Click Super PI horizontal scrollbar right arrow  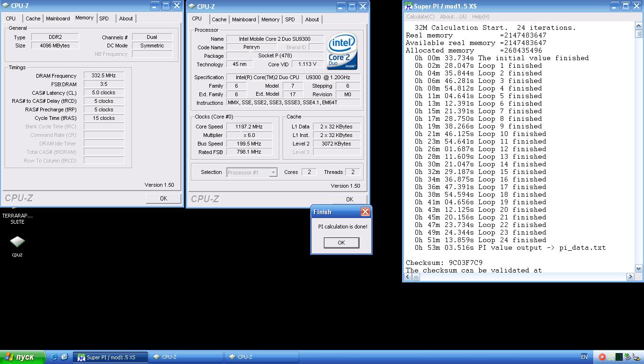[x=630, y=277]
